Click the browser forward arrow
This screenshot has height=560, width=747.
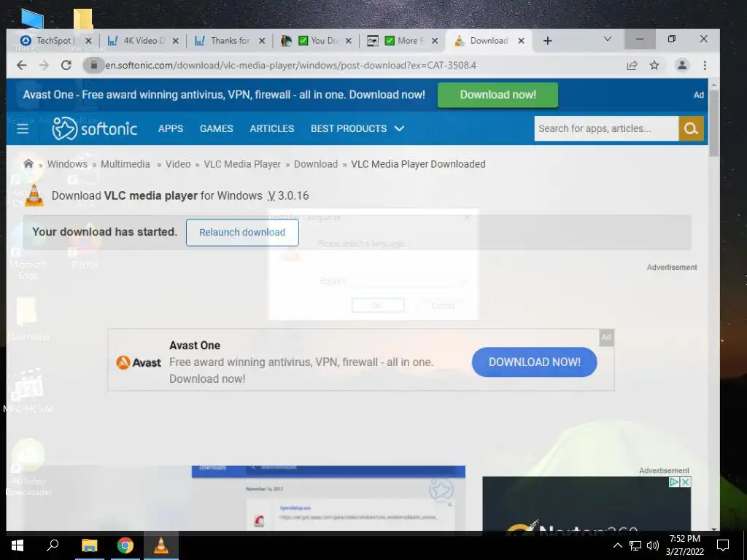tap(44, 65)
